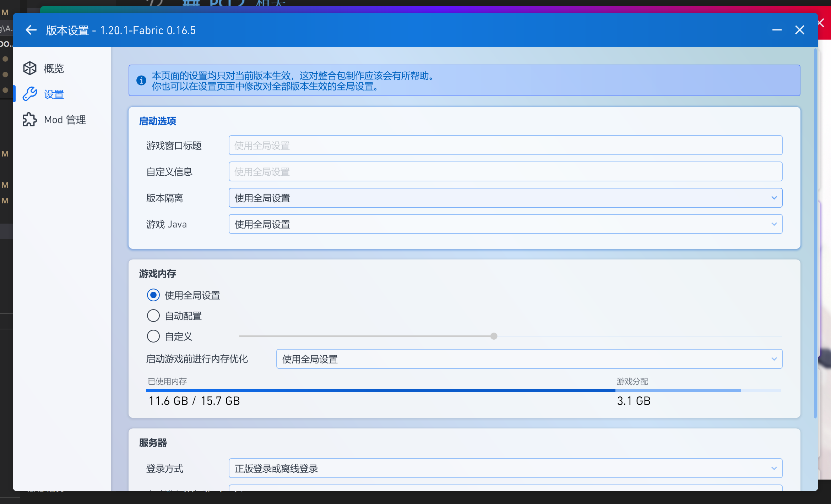The height and width of the screenshot is (504, 831).
Task: Click the puzzle icon for Mod 管理
Action: [29, 120]
